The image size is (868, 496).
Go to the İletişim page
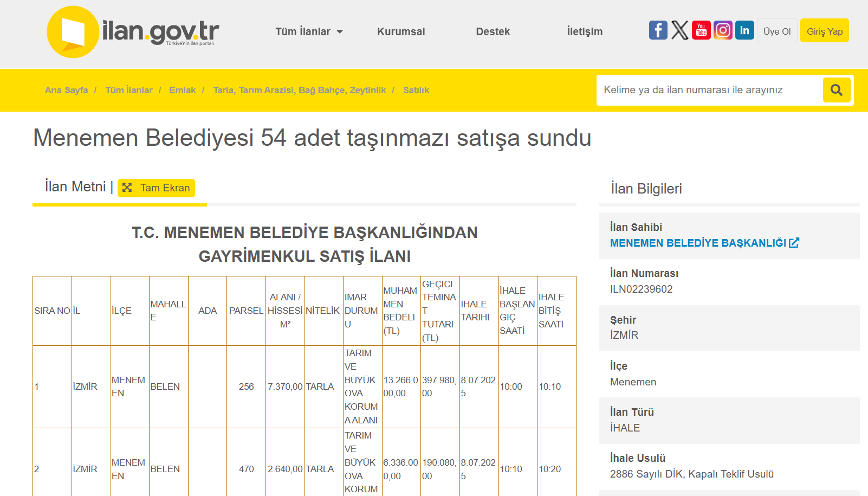click(x=585, y=31)
